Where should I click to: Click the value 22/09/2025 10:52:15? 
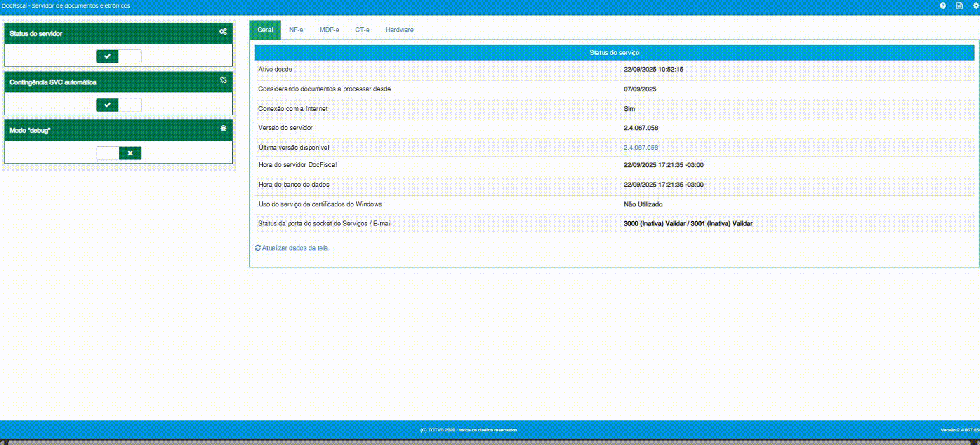[653, 69]
